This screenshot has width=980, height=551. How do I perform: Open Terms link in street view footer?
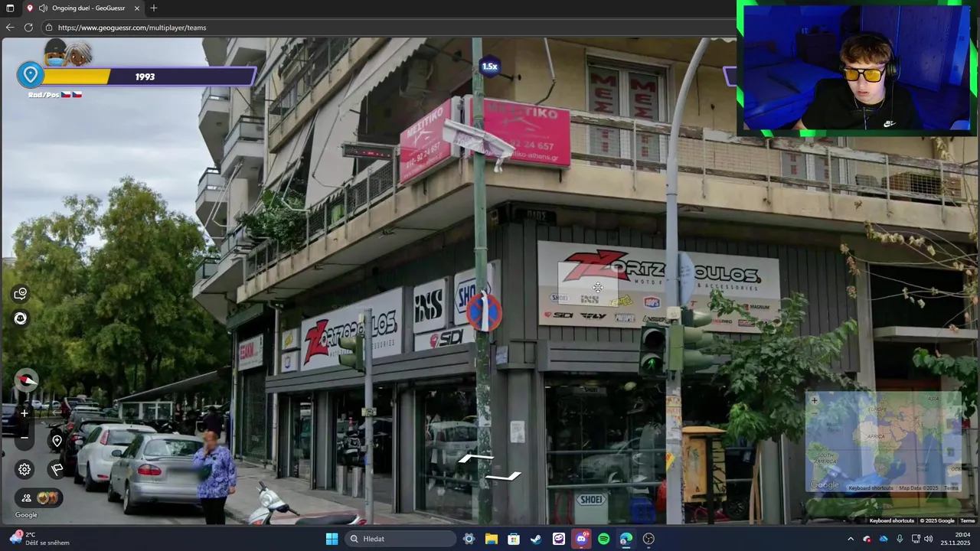[968, 521]
